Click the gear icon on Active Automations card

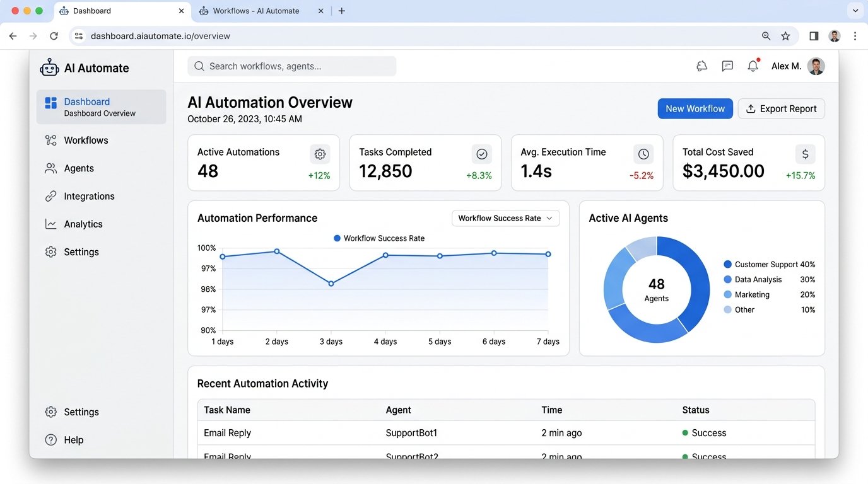coord(320,154)
